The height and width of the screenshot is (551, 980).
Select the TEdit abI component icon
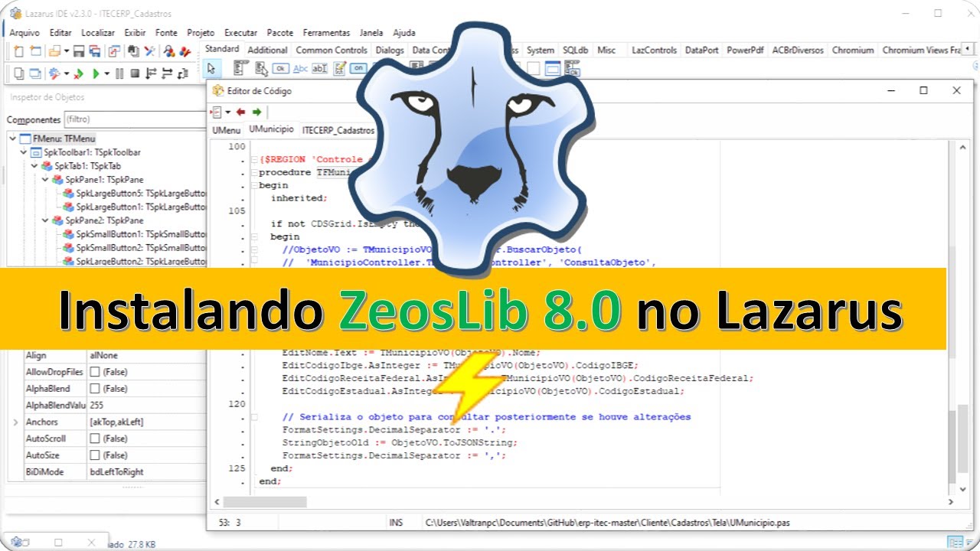319,68
